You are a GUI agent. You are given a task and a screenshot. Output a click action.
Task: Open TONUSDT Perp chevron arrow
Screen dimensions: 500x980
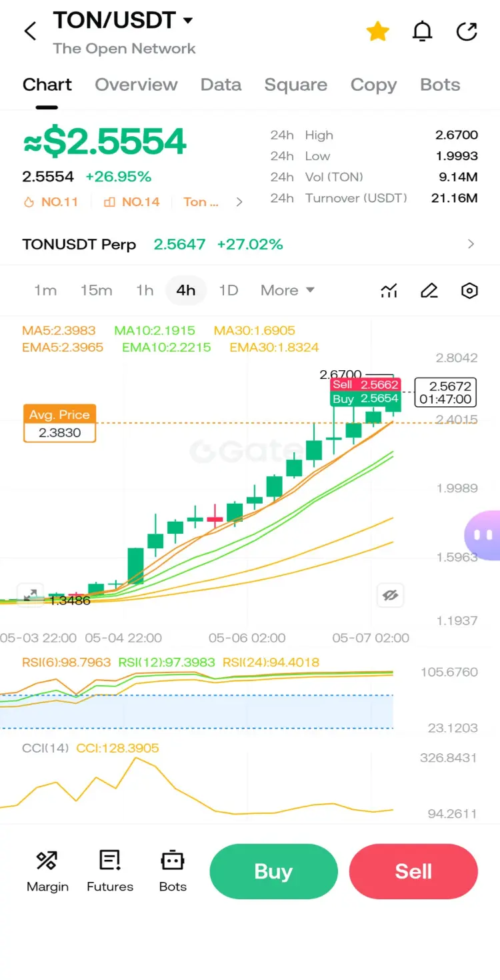coord(471,244)
